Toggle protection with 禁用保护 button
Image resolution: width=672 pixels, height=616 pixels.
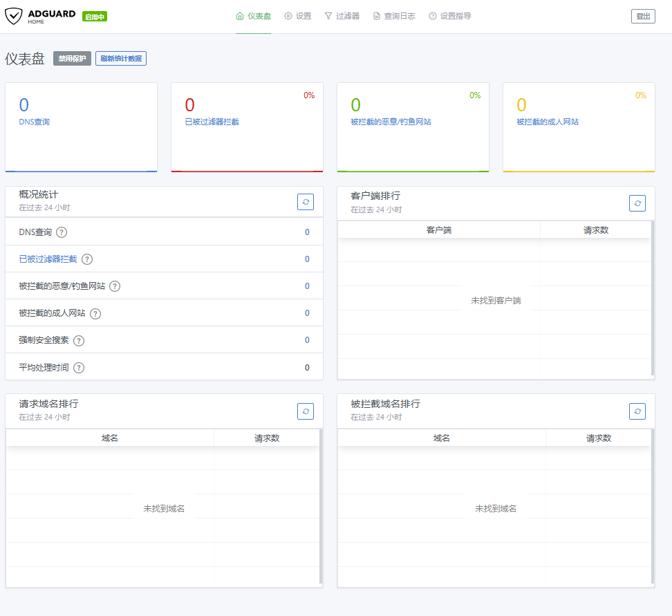72,59
